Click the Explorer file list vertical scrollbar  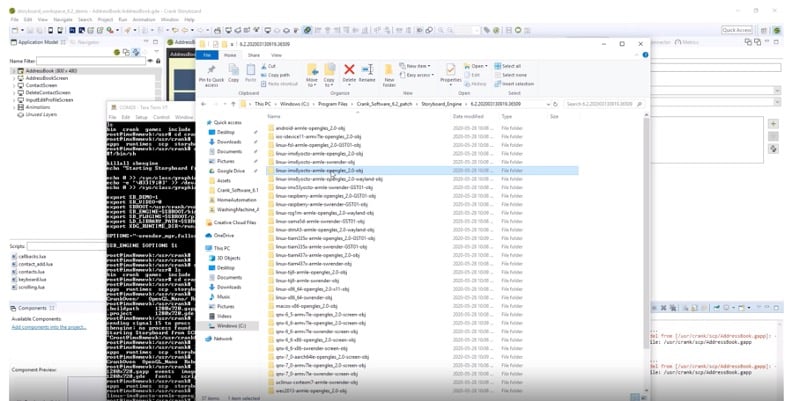(646, 232)
